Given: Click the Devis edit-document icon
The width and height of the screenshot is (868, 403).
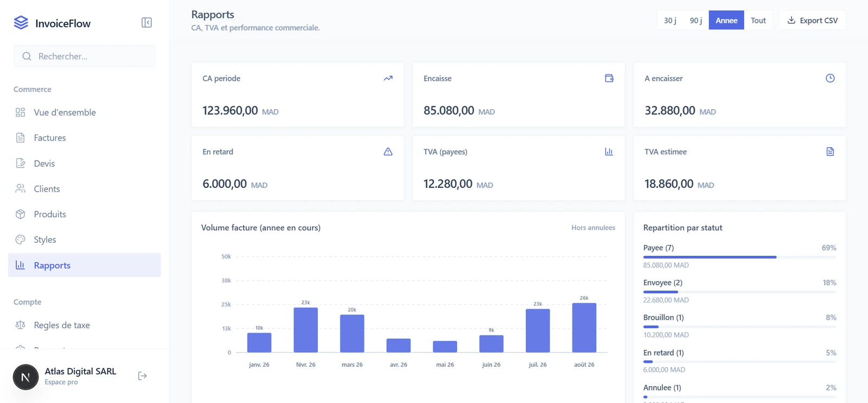Looking at the screenshot, I should point(21,163).
